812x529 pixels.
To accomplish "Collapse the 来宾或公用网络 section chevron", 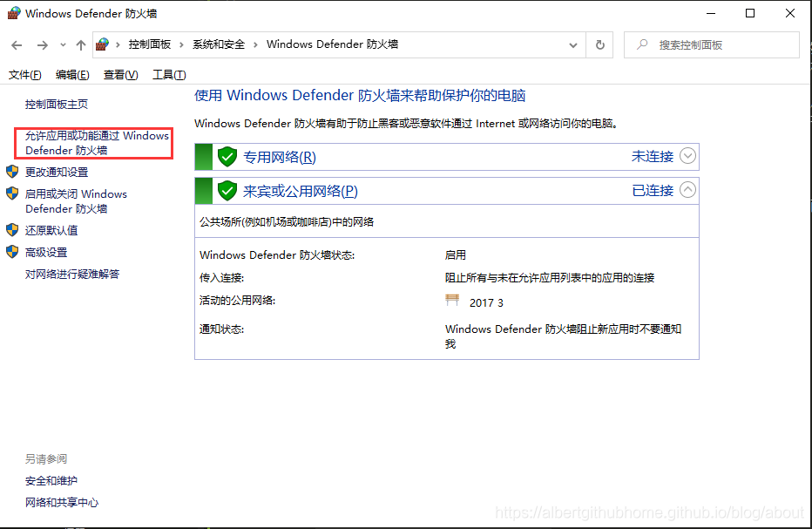I will tap(687, 190).
